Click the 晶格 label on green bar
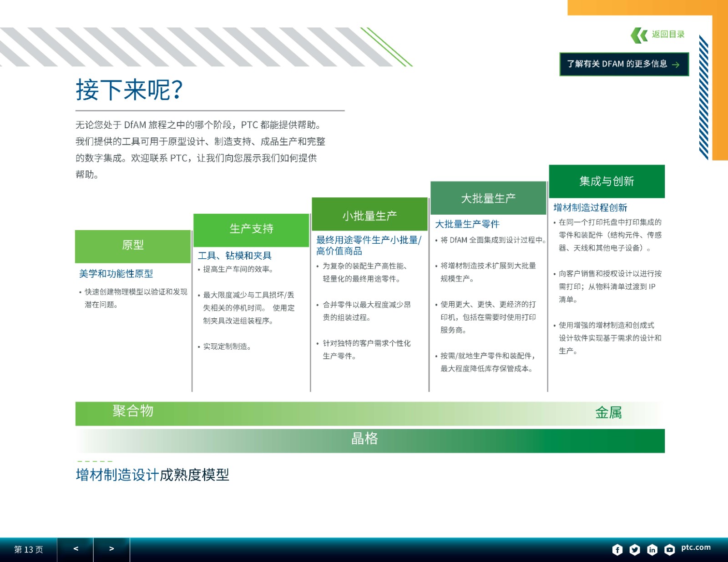The image size is (728, 562). 364,439
